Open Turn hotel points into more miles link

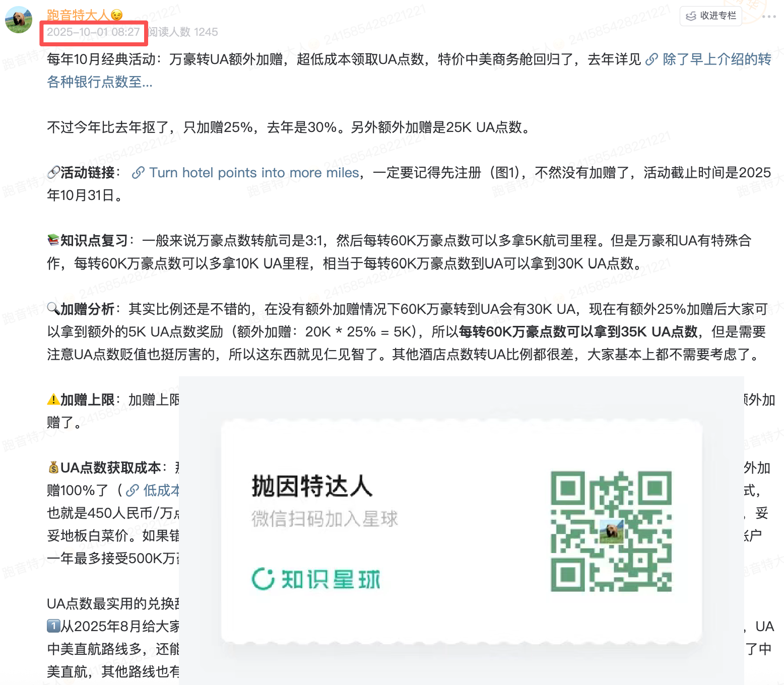tap(254, 173)
